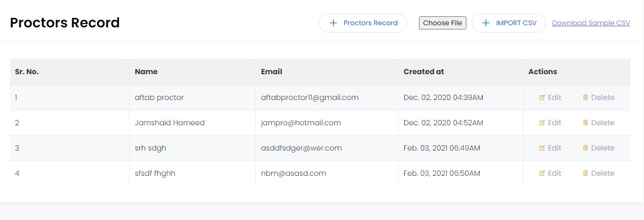Click trash icon in srh sdgh row

[585, 148]
